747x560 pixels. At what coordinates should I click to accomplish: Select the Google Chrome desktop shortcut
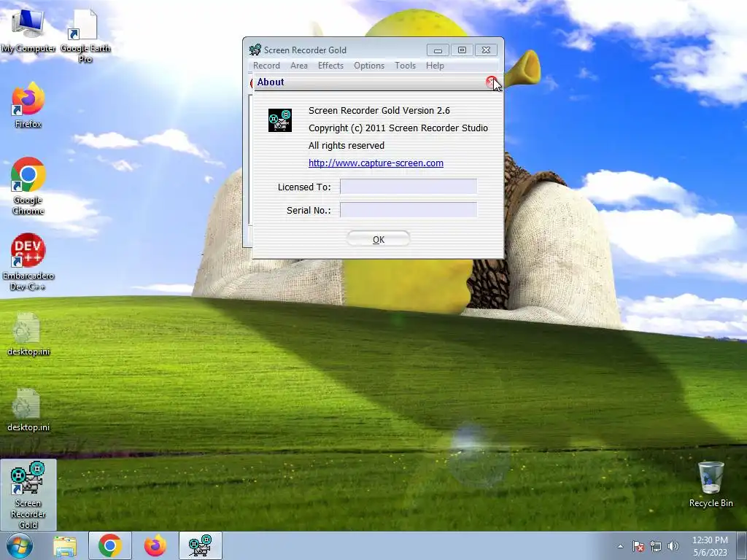(28, 186)
